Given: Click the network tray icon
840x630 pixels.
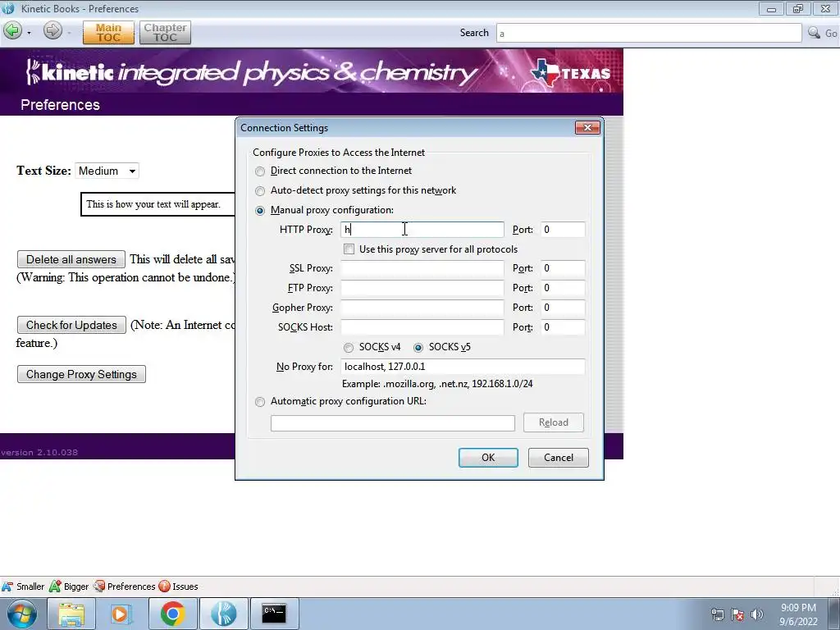Looking at the screenshot, I should point(717,614).
